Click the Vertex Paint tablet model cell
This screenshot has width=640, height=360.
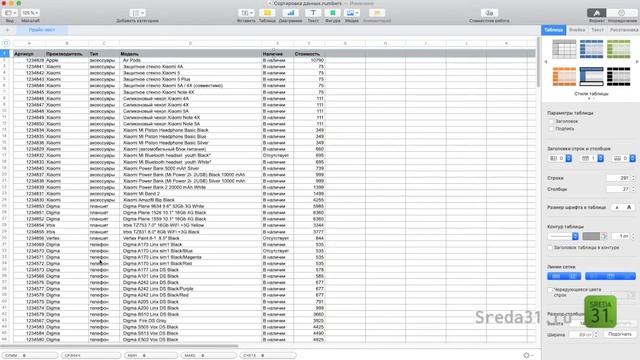[190, 238]
